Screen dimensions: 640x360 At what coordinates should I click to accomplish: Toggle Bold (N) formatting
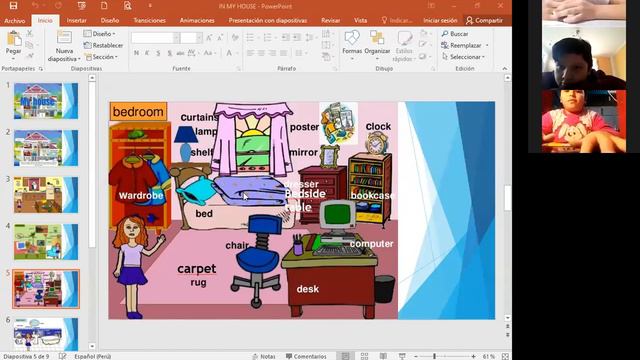(136, 53)
